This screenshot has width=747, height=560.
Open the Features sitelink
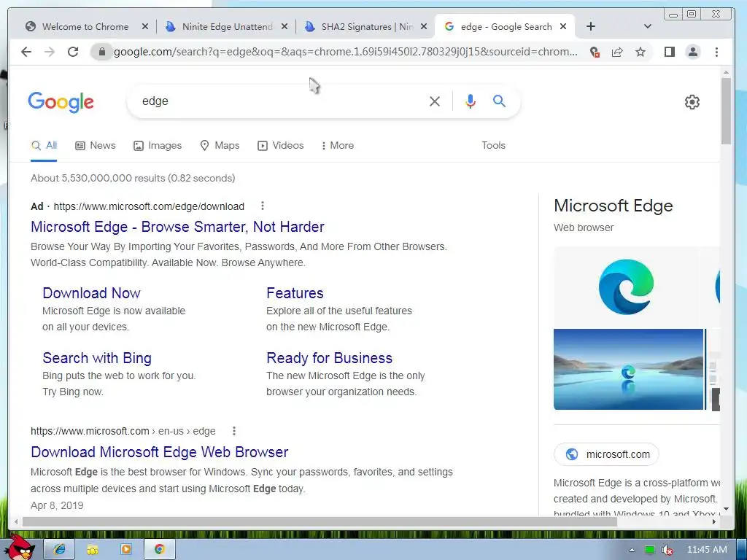pos(295,293)
